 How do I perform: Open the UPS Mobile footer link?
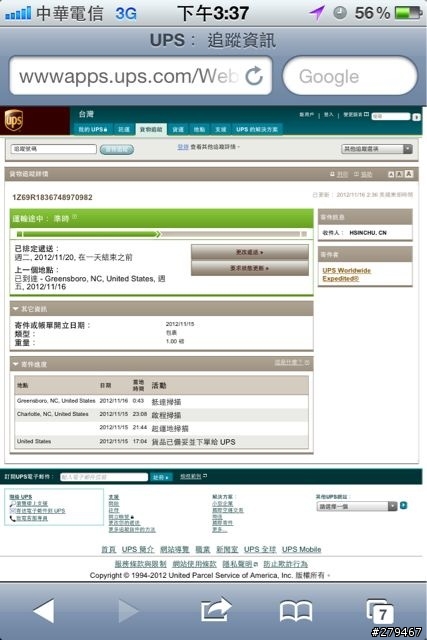pyautogui.click(x=301, y=549)
